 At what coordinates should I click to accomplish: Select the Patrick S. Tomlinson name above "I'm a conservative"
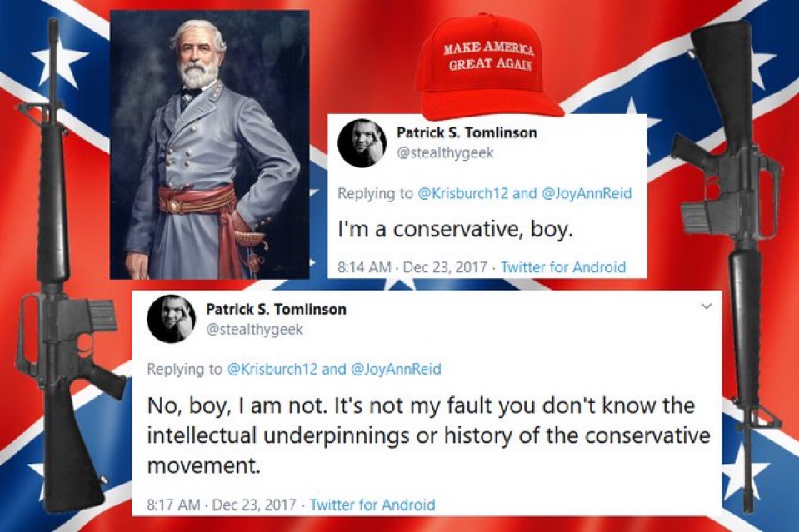click(x=467, y=132)
